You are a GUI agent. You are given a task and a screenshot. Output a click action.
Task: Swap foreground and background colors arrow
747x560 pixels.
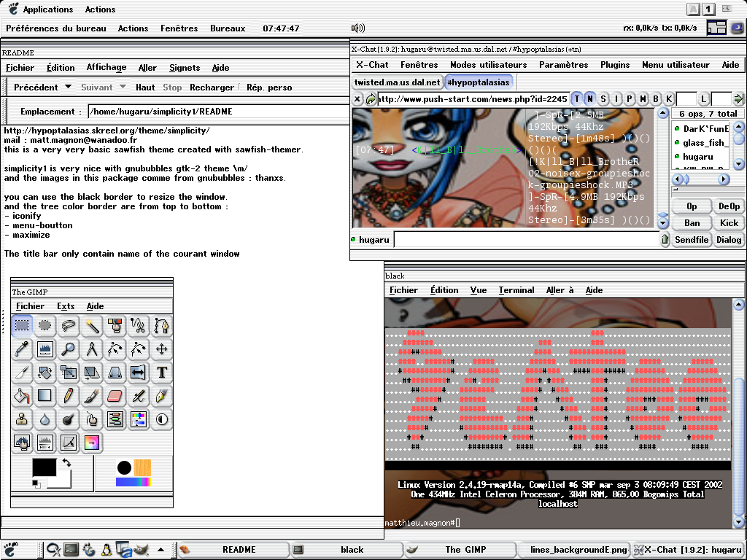coord(66,462)
